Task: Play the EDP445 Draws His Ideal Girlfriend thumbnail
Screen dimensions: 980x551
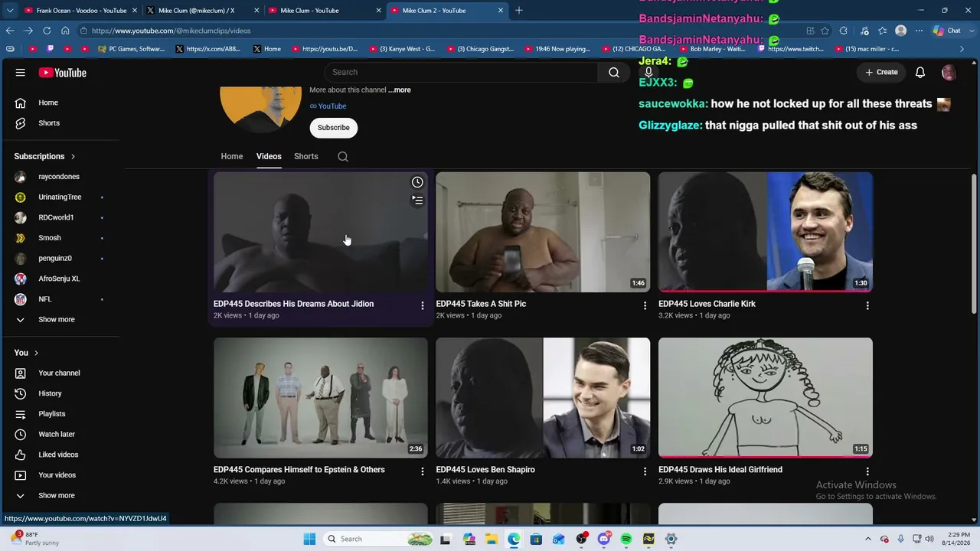Action: [x=766, y=398]
